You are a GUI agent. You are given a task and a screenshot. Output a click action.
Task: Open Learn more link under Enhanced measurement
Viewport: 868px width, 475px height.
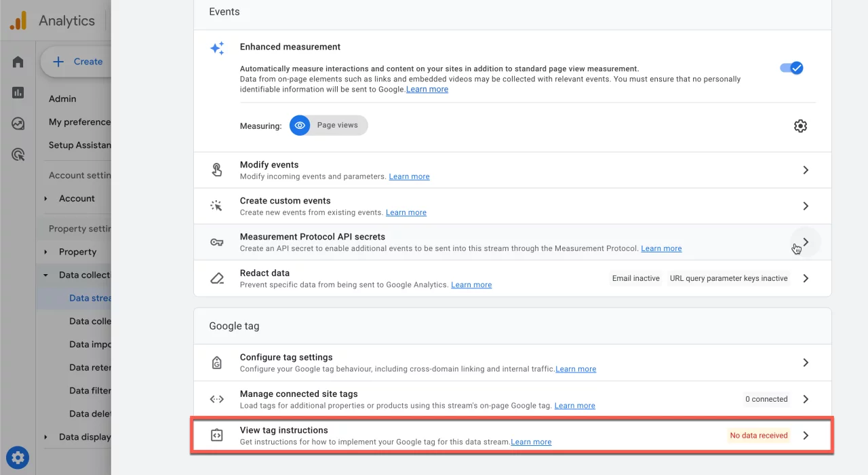click(x=427, y=89)
